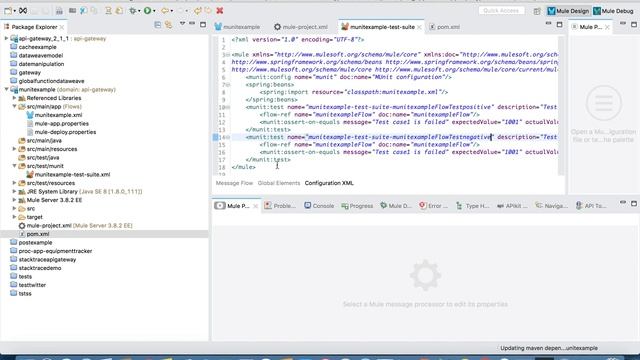Select the proc-app-equipmenttracker project

point(56,251)
